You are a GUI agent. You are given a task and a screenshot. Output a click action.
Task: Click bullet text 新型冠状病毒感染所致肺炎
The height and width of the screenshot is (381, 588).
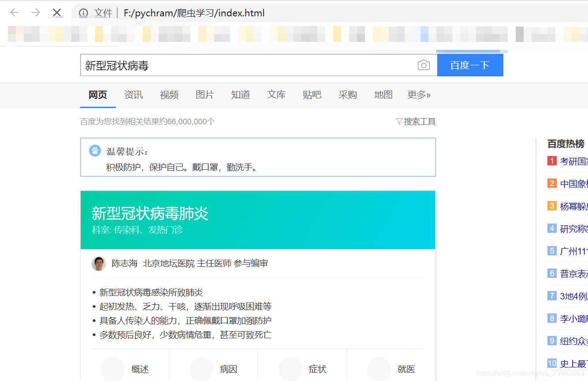pyautogui.click(x=151, y=292)
